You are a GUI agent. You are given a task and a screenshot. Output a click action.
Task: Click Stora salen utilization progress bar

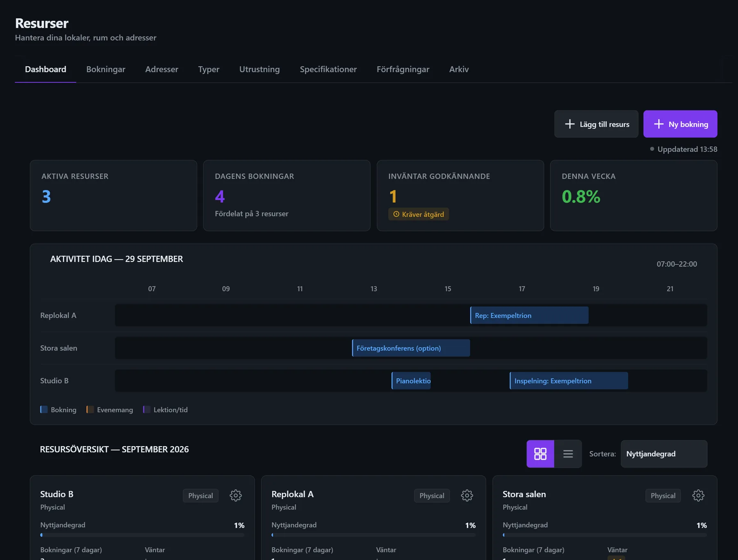605,535
